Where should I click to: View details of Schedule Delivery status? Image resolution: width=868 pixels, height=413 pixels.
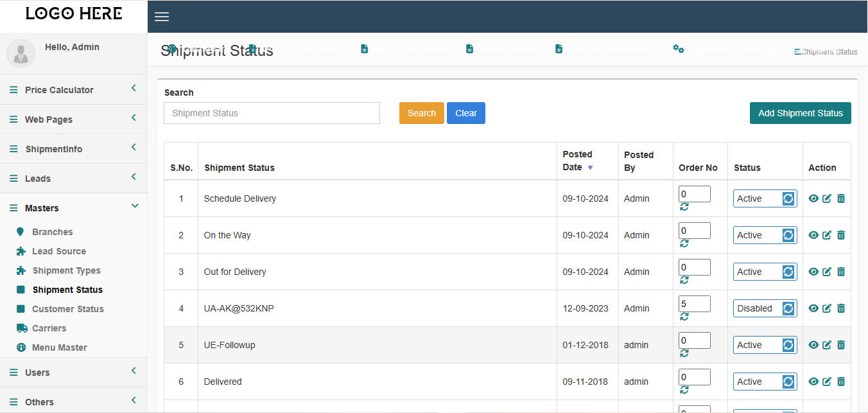coord(813,198)
